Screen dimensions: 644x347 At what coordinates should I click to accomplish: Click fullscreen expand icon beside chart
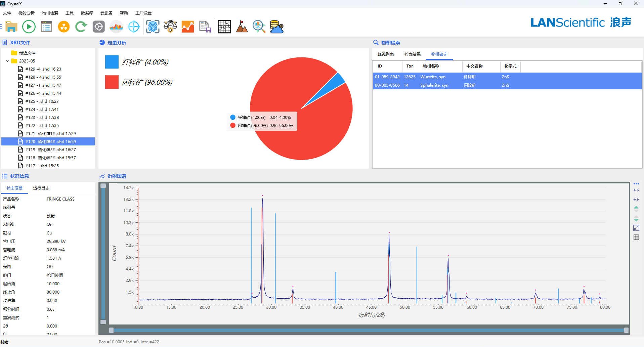coord(636,228)
